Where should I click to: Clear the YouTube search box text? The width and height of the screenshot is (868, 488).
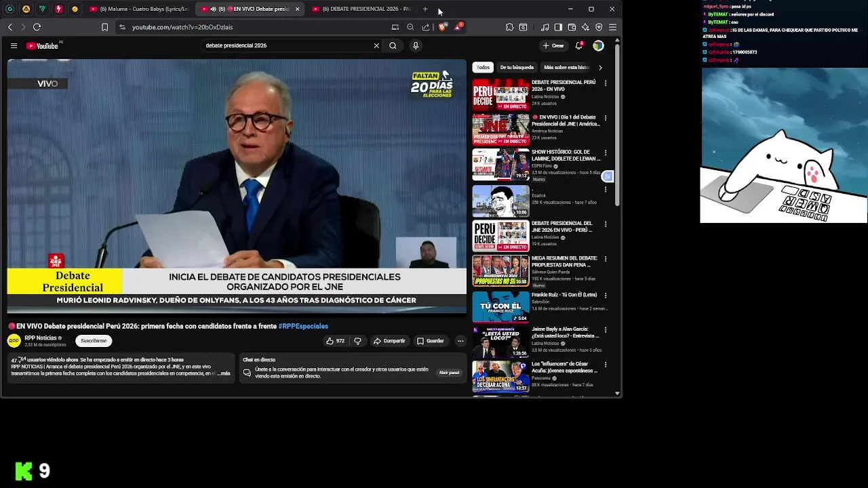pos(376,45)
